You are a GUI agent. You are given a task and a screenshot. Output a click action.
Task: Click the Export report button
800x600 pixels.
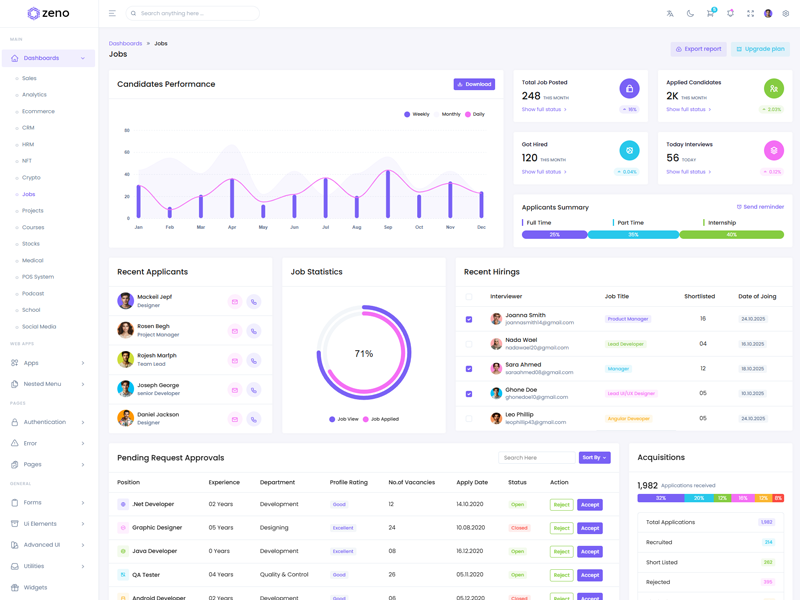(698, 49)
